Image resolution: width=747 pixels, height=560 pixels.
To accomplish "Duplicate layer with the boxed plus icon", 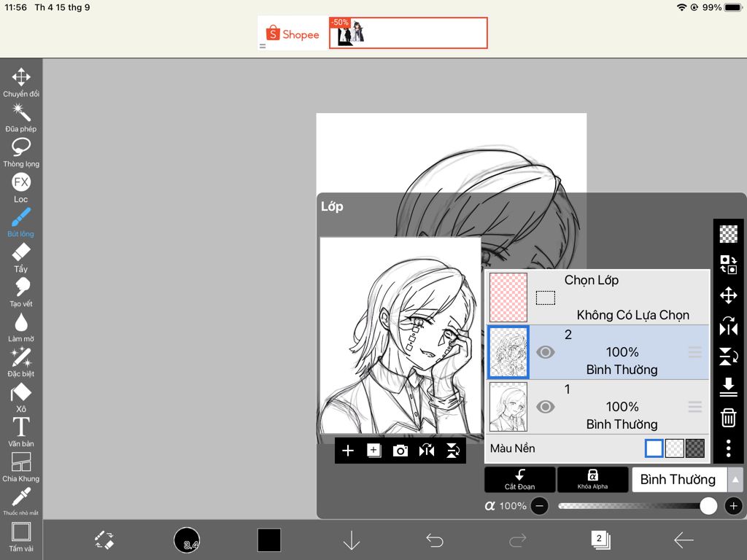I will (x=374, y=451).
